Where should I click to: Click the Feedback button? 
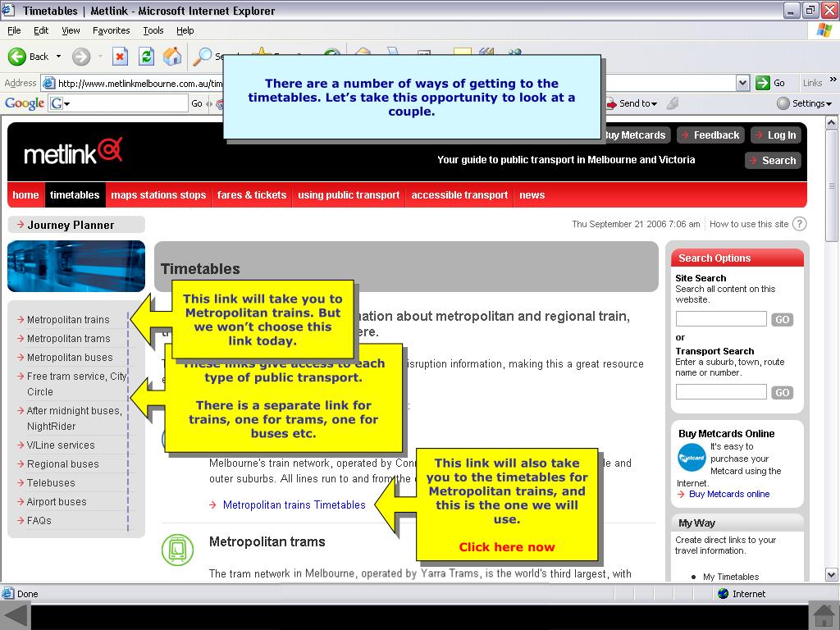710,135
